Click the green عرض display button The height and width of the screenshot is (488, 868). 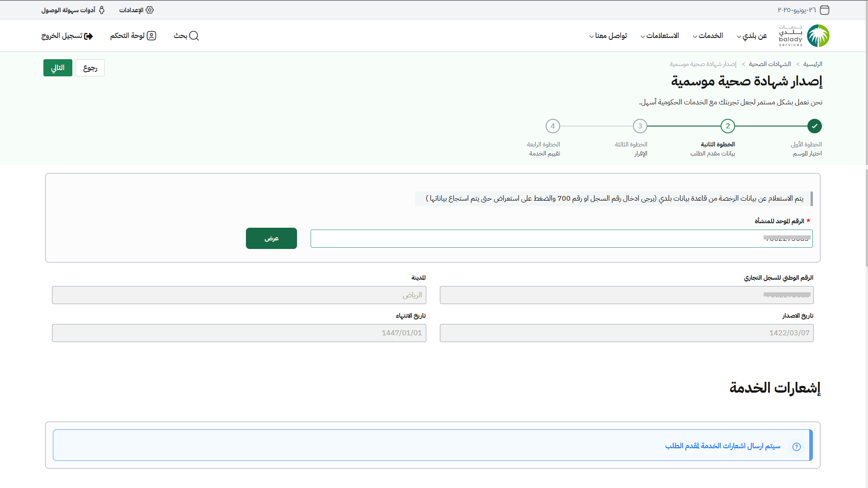(271, 238)
